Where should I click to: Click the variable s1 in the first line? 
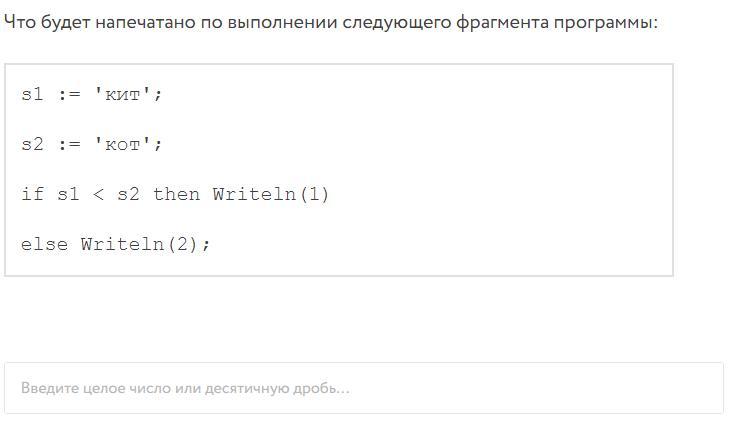tap(32, 94)
